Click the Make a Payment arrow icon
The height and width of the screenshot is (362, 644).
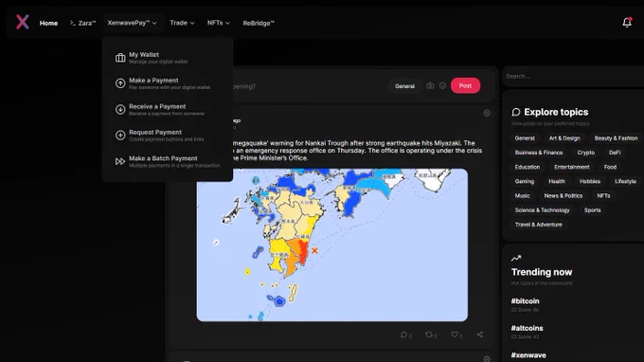pos(120,83)
